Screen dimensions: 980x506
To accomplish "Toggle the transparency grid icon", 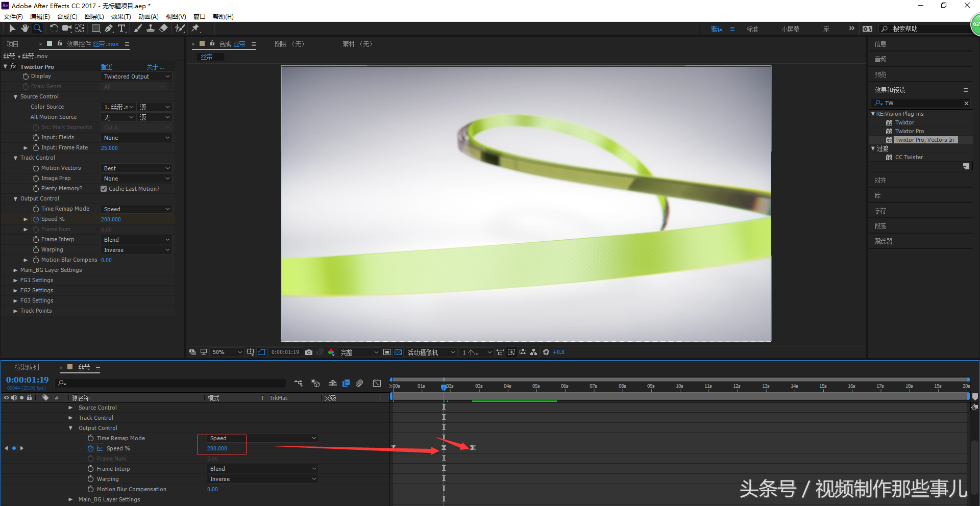I will (398, 352).
